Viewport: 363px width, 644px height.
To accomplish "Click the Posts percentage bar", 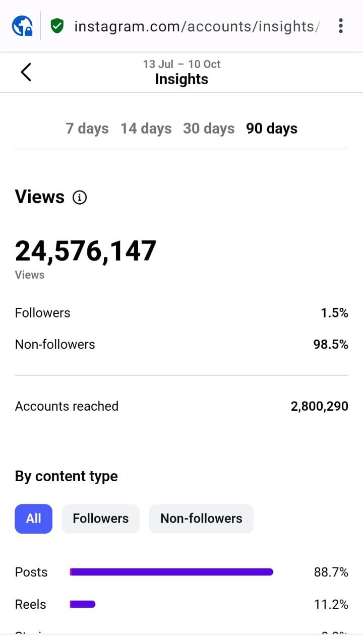I will click(171, 572).
